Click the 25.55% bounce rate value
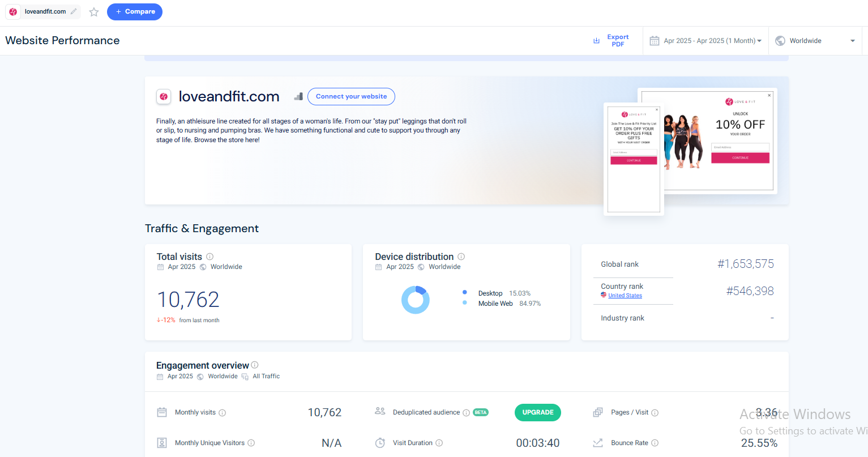The width and height of the screenshot is (868, 457). click(759, 443)
